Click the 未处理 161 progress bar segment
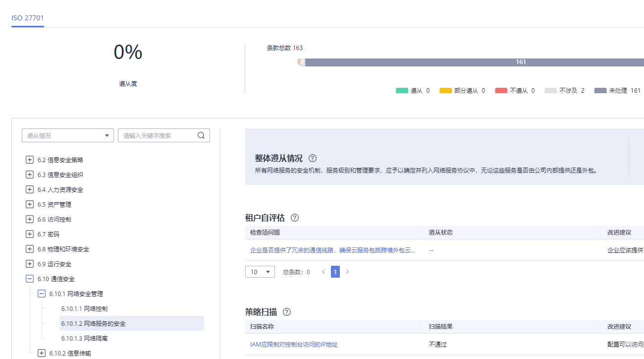This screenshot has width=644, height=359. 475,62
